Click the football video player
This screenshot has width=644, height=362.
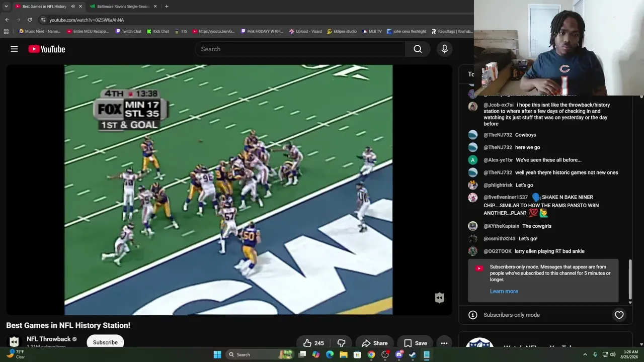coord(228,190)
